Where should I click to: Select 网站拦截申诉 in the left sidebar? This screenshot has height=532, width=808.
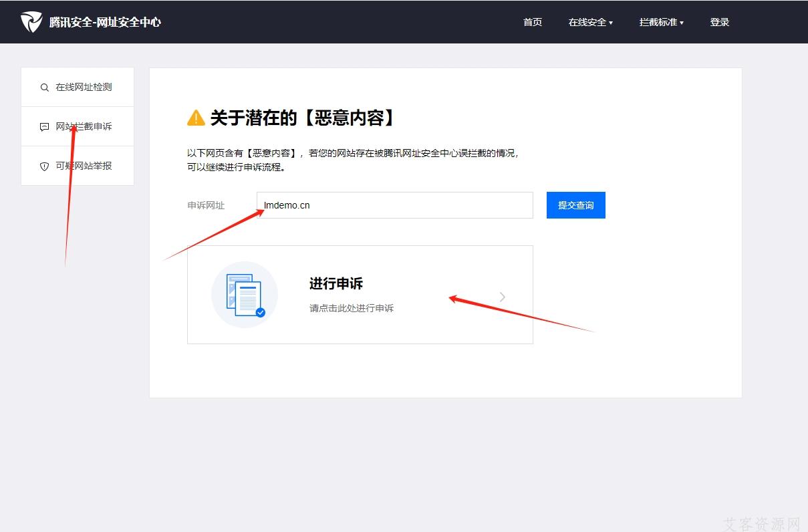[x=84, y=127]
